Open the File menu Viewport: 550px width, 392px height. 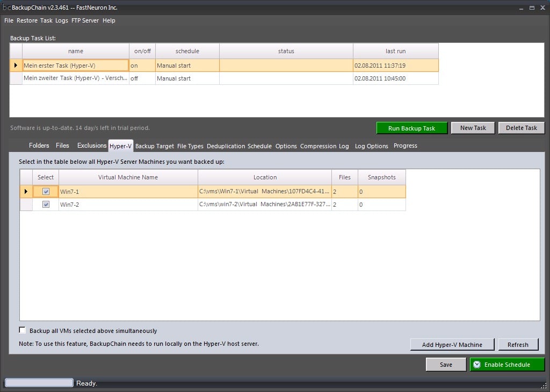(9, 20)
